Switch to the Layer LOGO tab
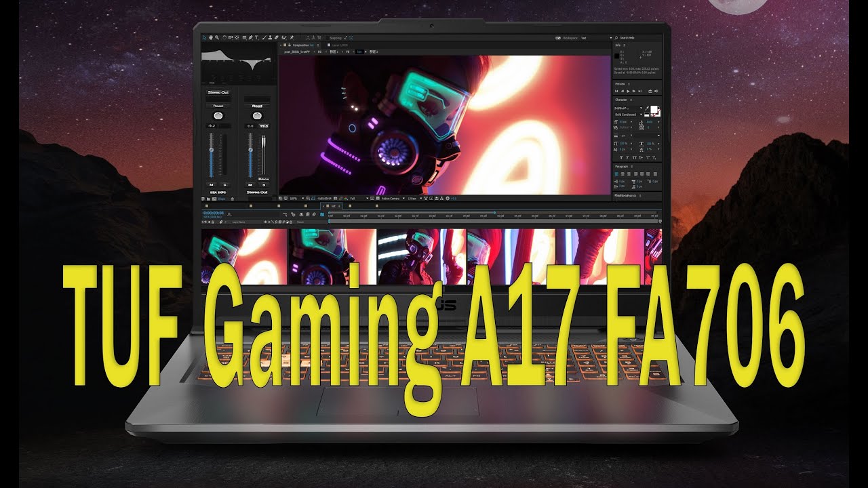Screen dimensions: 868x488 click(x=340, y=45)
